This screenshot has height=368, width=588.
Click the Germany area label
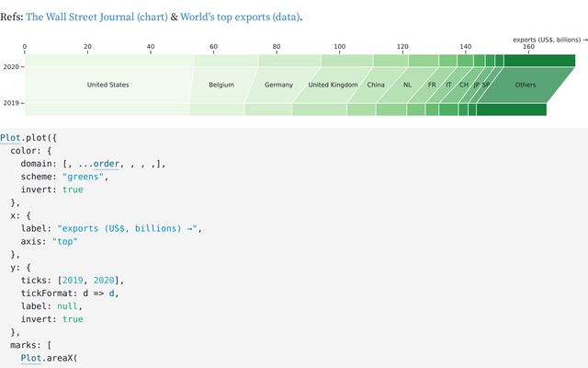278,85
